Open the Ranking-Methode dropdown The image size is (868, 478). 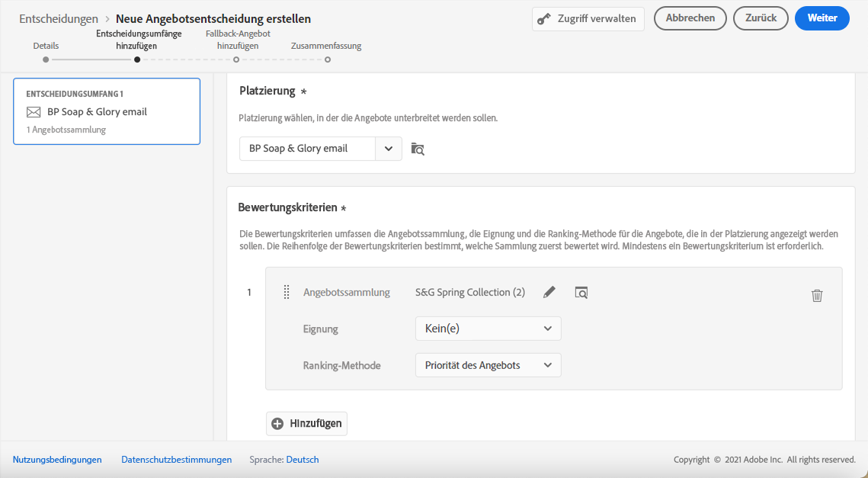click(x=488, y=365)
